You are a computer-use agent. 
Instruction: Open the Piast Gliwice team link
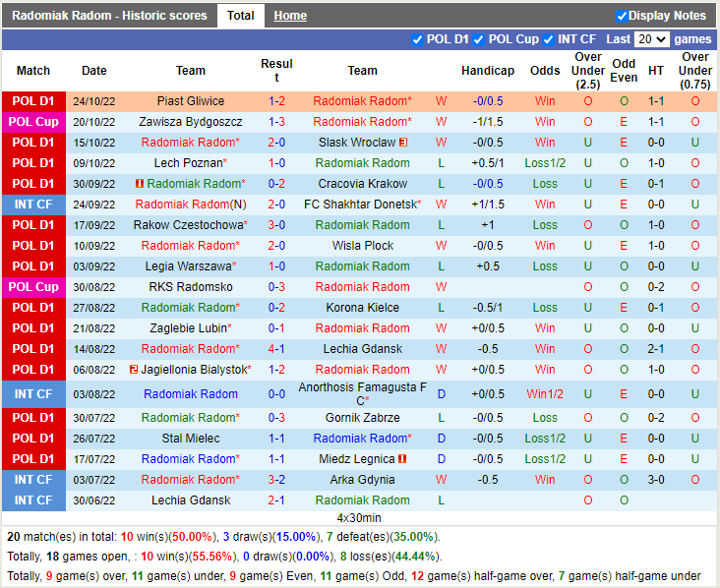tap(191, 101)
